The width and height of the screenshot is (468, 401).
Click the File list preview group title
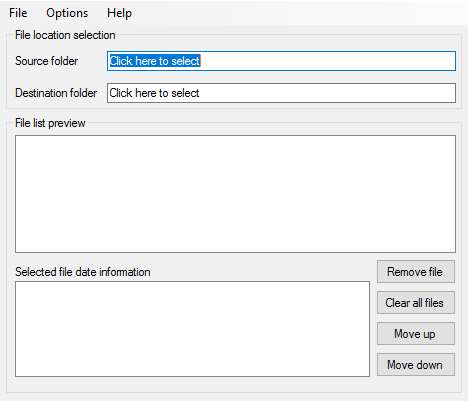[50, 123]
